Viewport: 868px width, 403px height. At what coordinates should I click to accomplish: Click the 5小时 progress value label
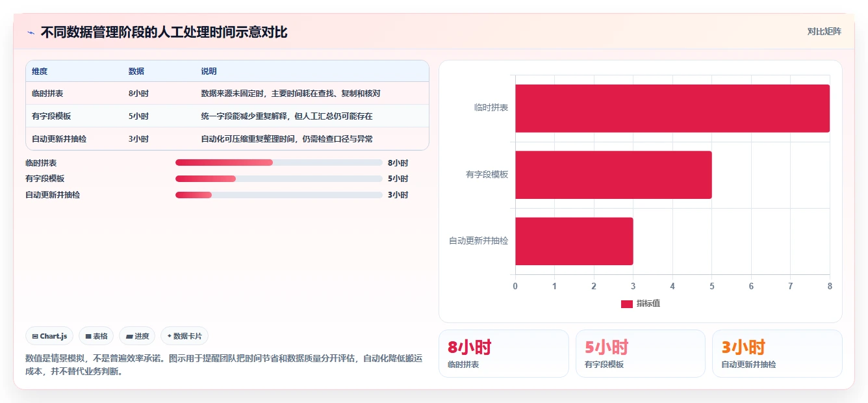(x=398, y=179)
